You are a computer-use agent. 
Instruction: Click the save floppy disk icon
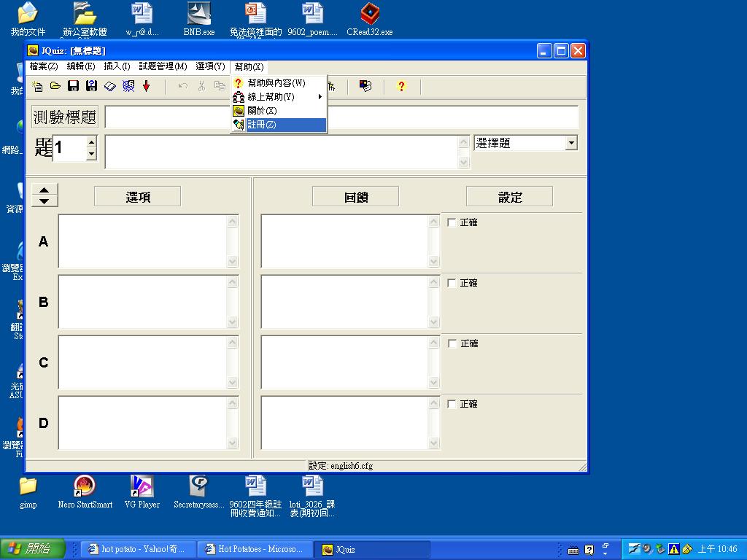pyautogui.click(x=73, y=87)
